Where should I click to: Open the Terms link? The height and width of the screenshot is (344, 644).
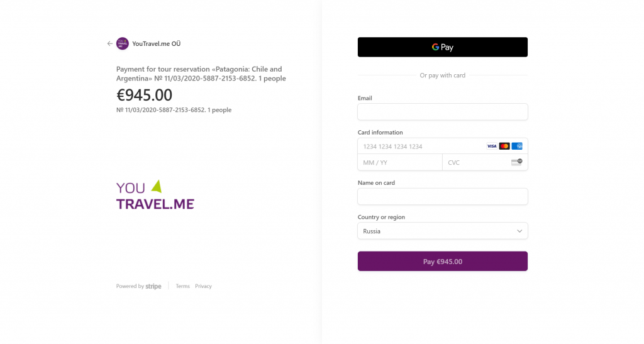click(183, 286)
